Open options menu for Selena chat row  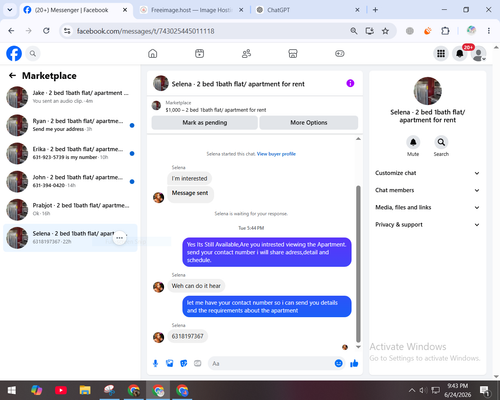(119, 238)
